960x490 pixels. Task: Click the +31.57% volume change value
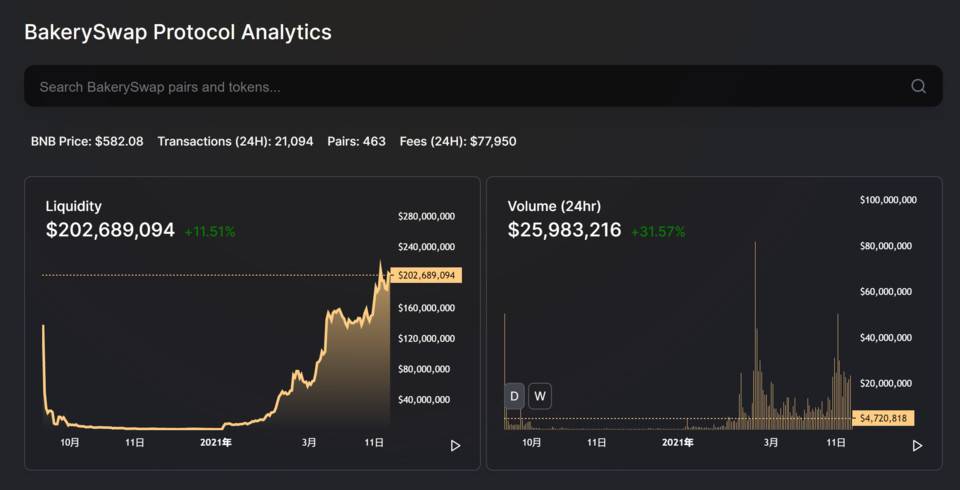658,232
